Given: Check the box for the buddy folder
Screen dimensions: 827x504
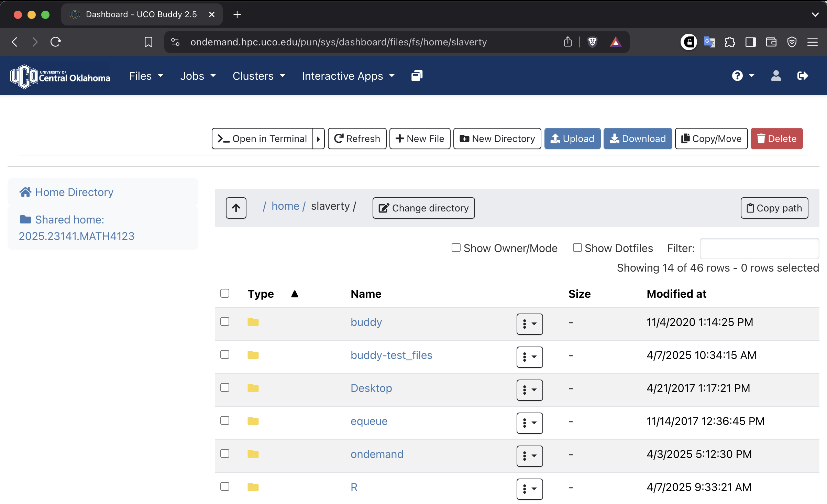Looking at the screenshot, I should pyautogui.click(x=225, y=321).
